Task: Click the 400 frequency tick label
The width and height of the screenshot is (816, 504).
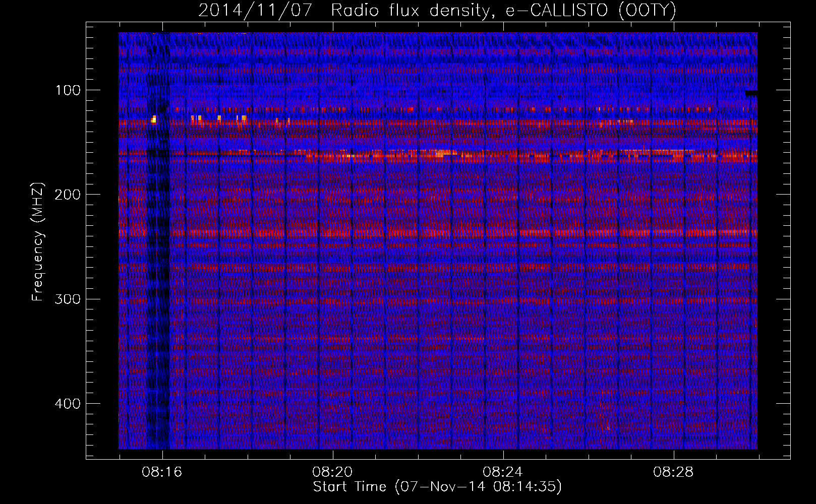Action: (x=68, y=404)
